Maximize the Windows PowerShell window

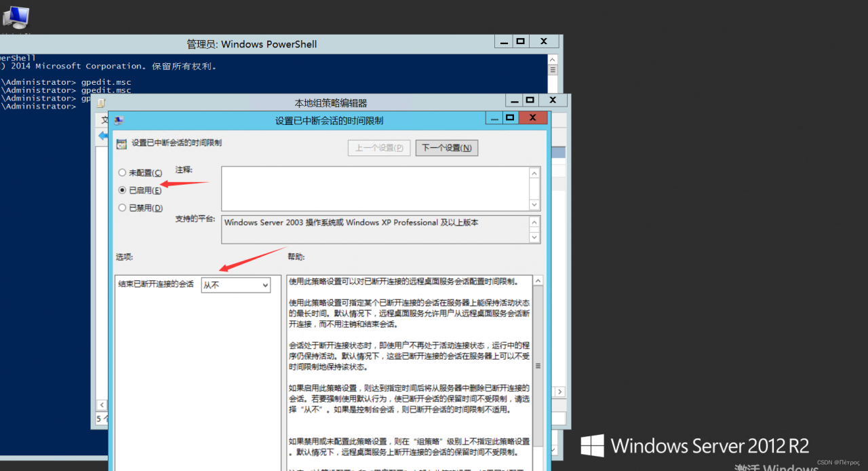click(x=520, y=41)
